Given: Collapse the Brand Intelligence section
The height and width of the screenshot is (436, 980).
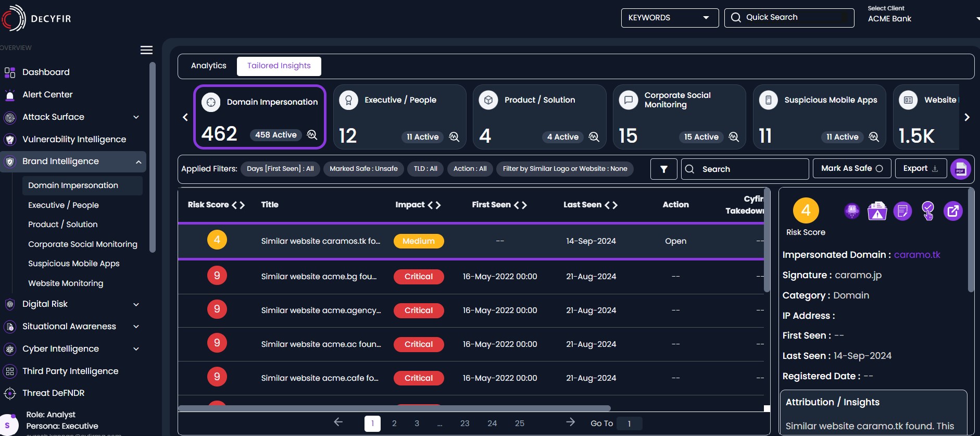Looking at the screenshot, I should [x=139, y=162].
